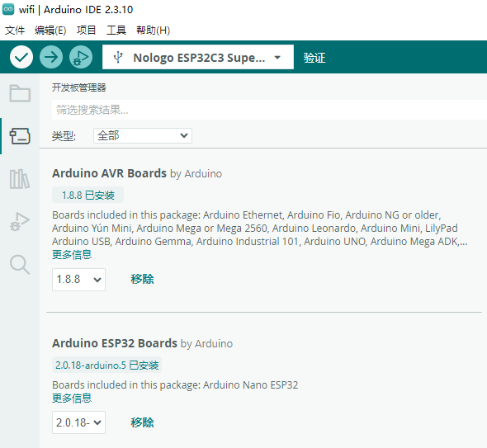The height and width of the screenshot is (448, 487).
Task: Click the 1.8.8 已安装 badge
Action: pyautogui.click(x=87, y=195)
